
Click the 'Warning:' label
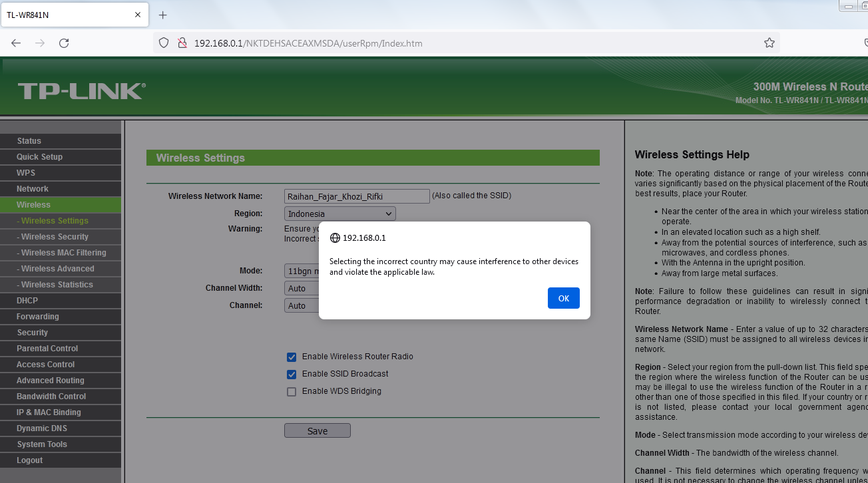246,229
